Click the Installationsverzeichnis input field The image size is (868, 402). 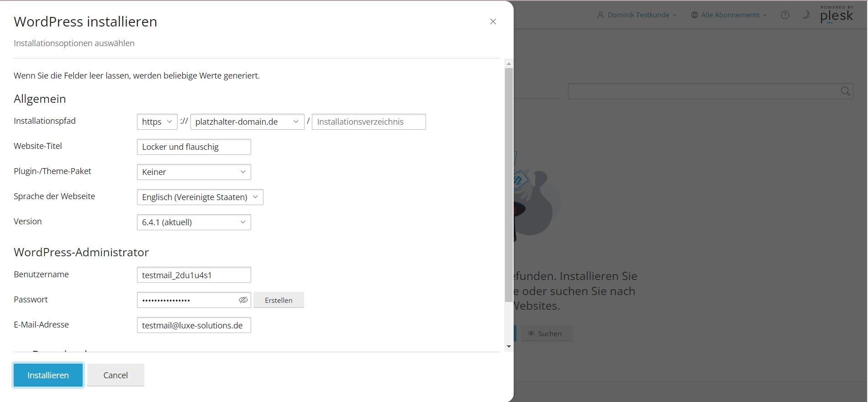point(369,122)
